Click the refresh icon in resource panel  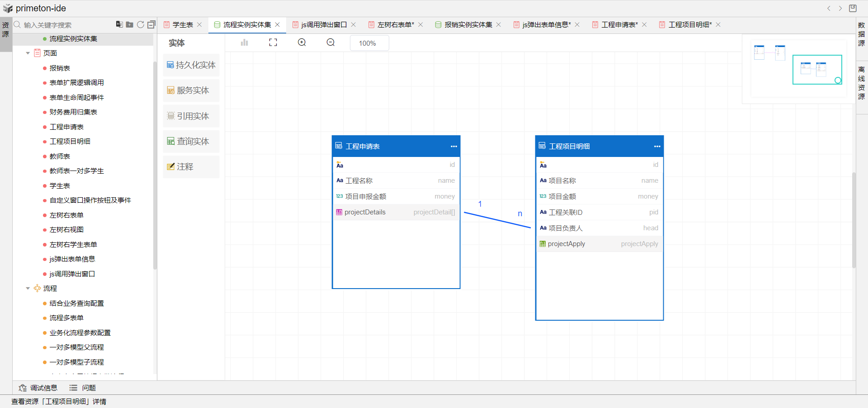tap(141, 24)
